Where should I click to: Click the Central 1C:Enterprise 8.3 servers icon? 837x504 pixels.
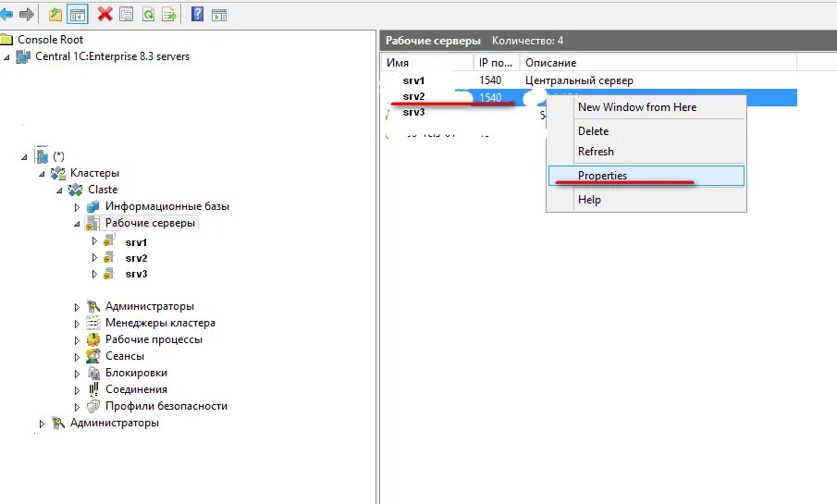pos(23,56)
